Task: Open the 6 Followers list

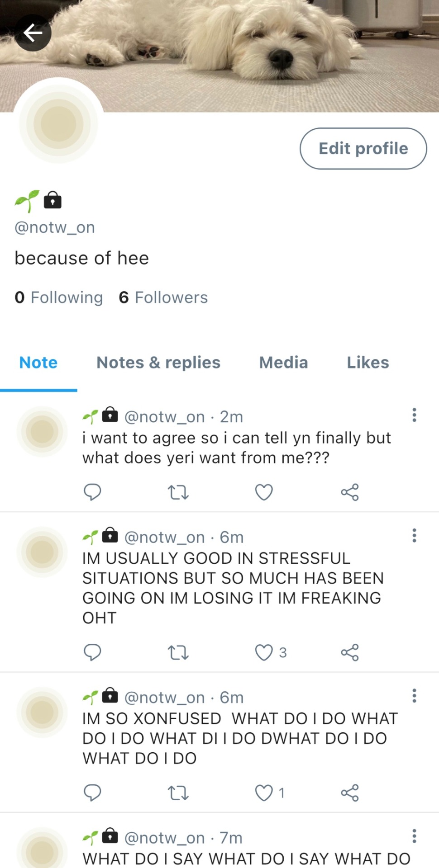Action: point(163,297)
